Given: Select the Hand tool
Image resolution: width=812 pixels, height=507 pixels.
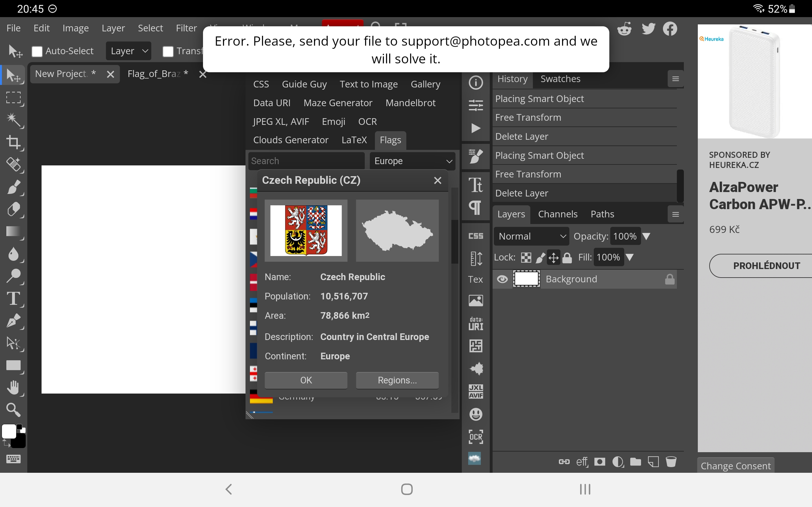Looking at the screenshot, I should (14, 388).
